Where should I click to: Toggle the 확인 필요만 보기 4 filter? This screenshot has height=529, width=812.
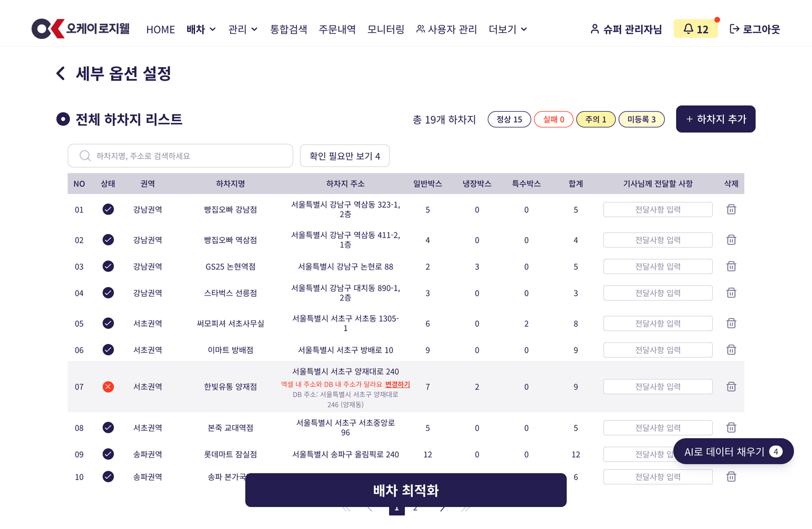point(345,156)
